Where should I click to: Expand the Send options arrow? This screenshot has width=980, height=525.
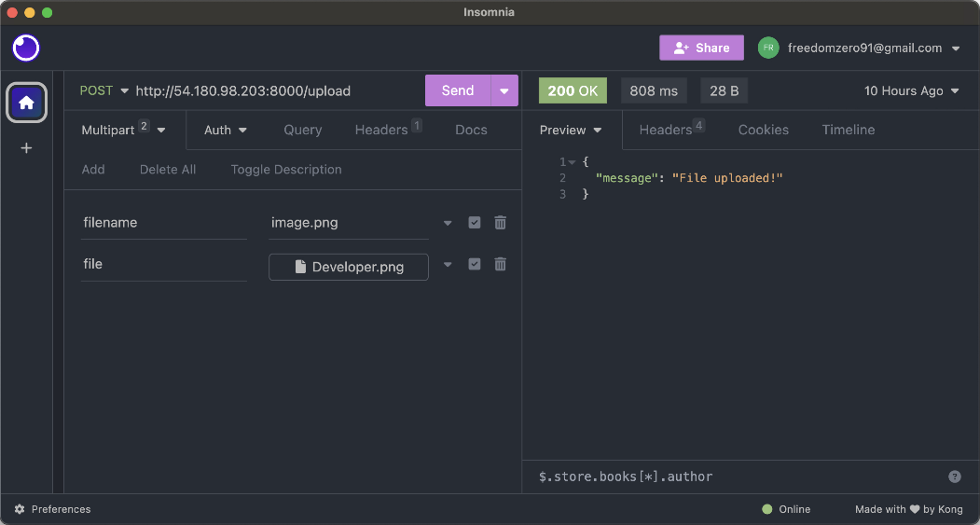pyautogui.click(x=504, y=90)
